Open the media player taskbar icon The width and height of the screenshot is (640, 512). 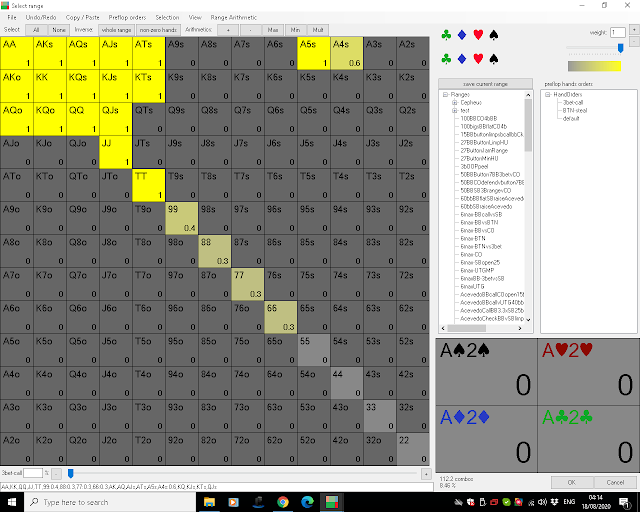point(233,502)
